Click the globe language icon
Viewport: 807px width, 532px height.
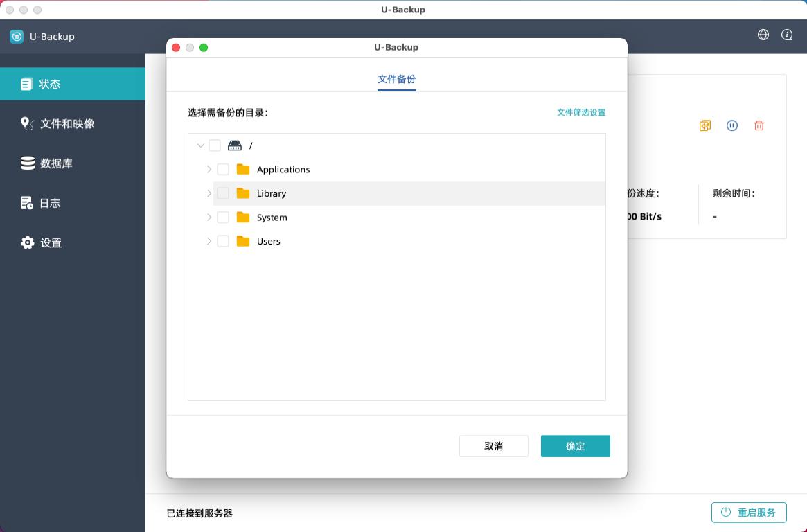click(763, 35)
